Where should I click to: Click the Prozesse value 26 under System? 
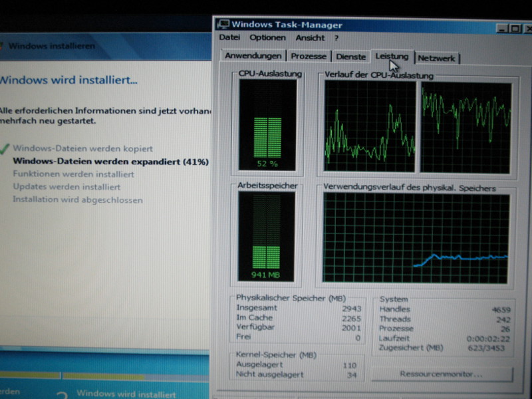pos(505,329)
